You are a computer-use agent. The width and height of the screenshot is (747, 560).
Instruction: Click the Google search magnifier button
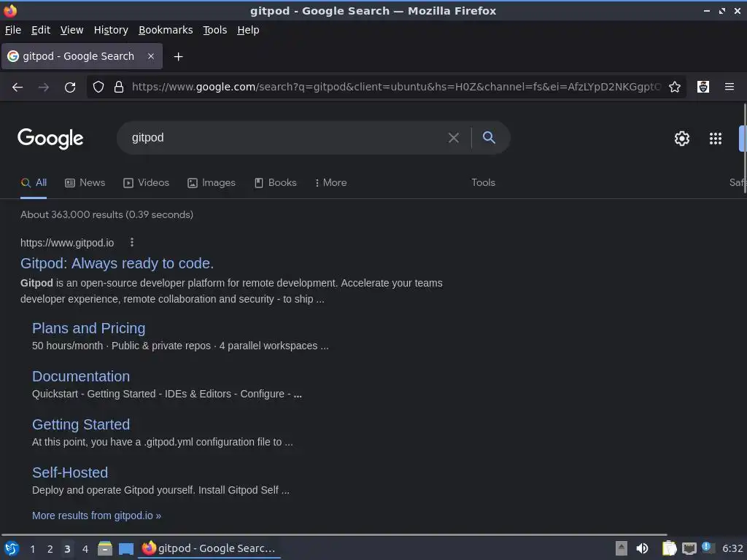click(x=489, y=138)
